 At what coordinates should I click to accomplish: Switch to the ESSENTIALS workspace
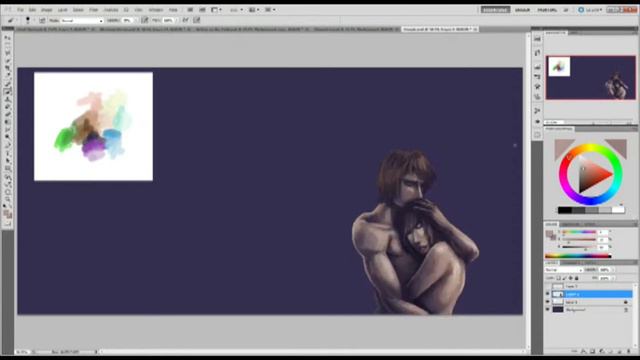[x=496, y=10]
